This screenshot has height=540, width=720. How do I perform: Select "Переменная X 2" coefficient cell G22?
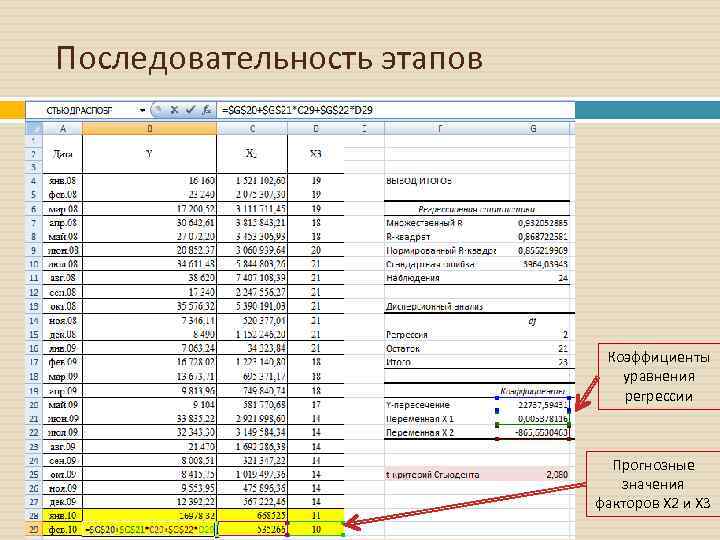click(x=533, y=433)
